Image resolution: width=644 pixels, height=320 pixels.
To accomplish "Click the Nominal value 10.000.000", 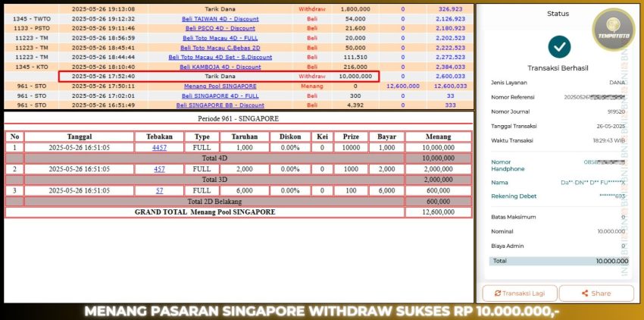I will coord(611,231).
